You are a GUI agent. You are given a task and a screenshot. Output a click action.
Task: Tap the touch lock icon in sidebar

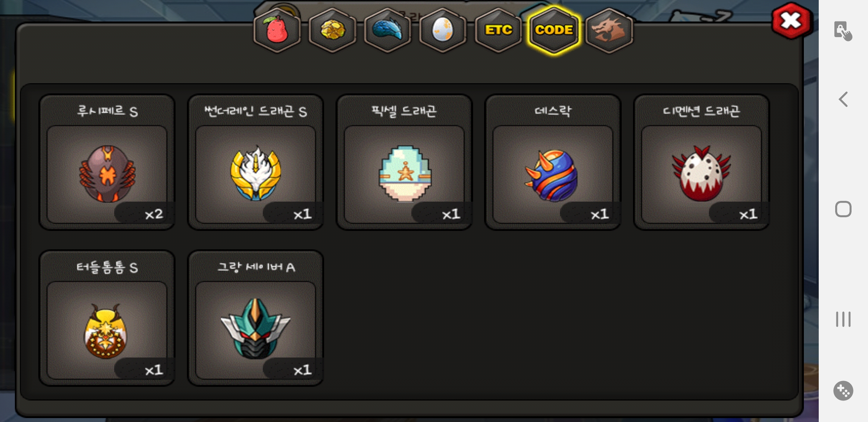(x=843, y=30)
